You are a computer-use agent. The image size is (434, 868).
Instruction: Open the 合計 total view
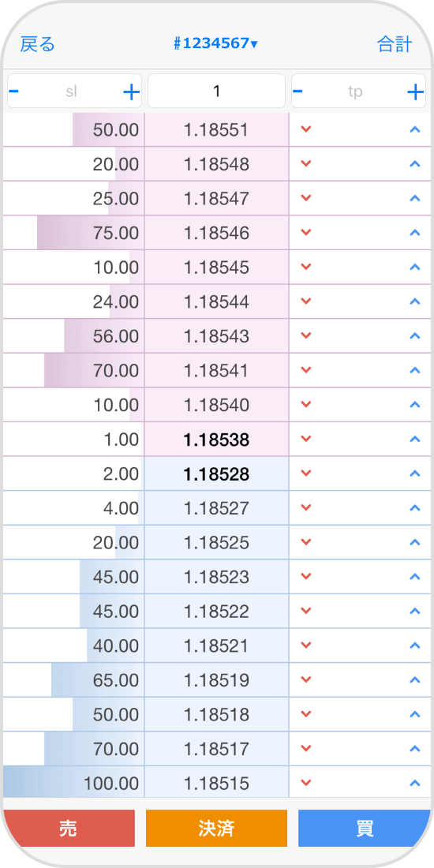[395, 44]
